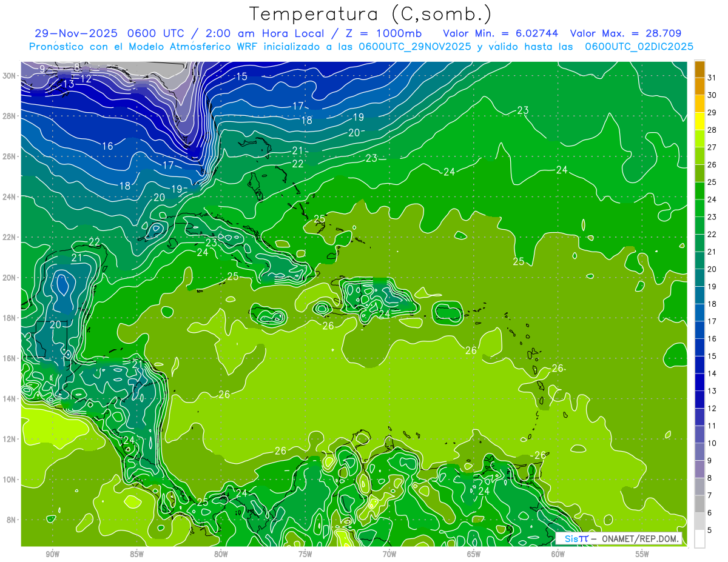Image resolution: width=728 pixels, height=562 pixels.
Task: Click the 85W longitude axis label
Action: [136, 554]
